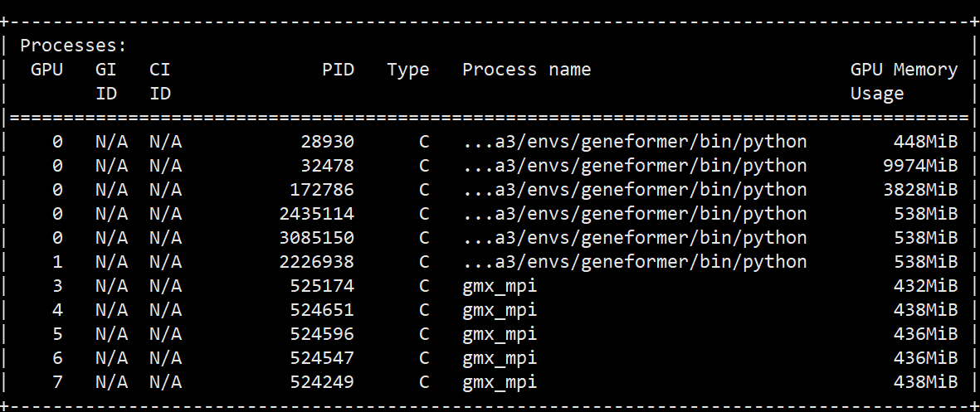Viewport: 980px width, 412px height.
Task: Click the 448MiB memory value
Action: tap(925, 142)
